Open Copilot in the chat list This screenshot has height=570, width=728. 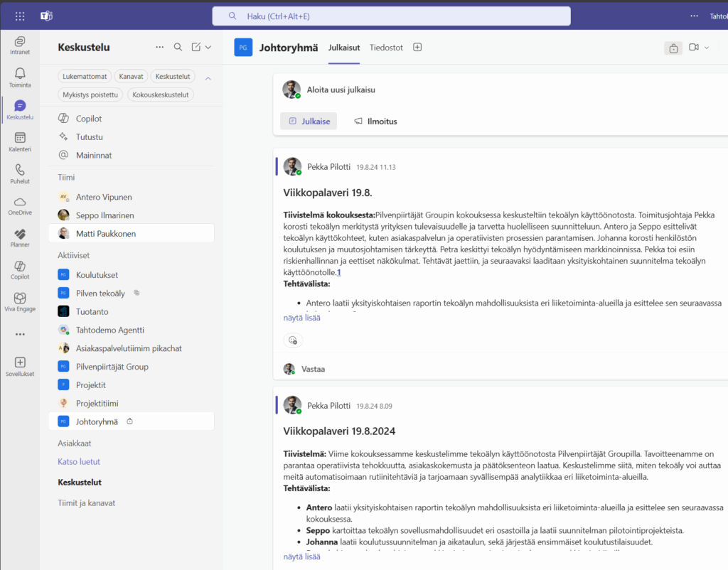[132, 119]
